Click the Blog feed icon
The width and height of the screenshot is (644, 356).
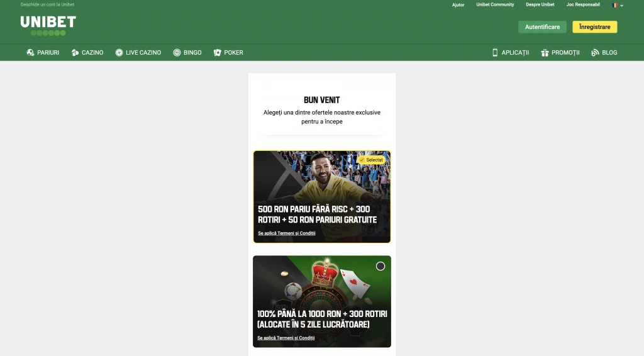coord(595,53)
